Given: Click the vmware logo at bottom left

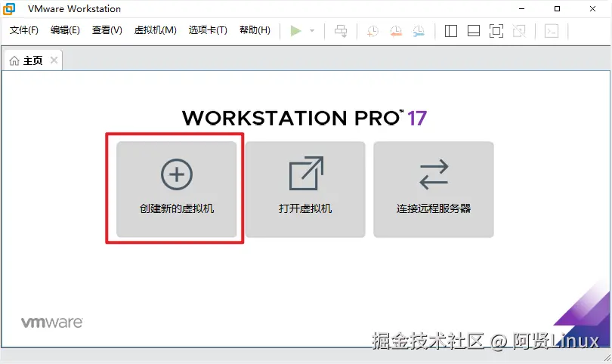Looking at the screenshot, I should 52,322.
